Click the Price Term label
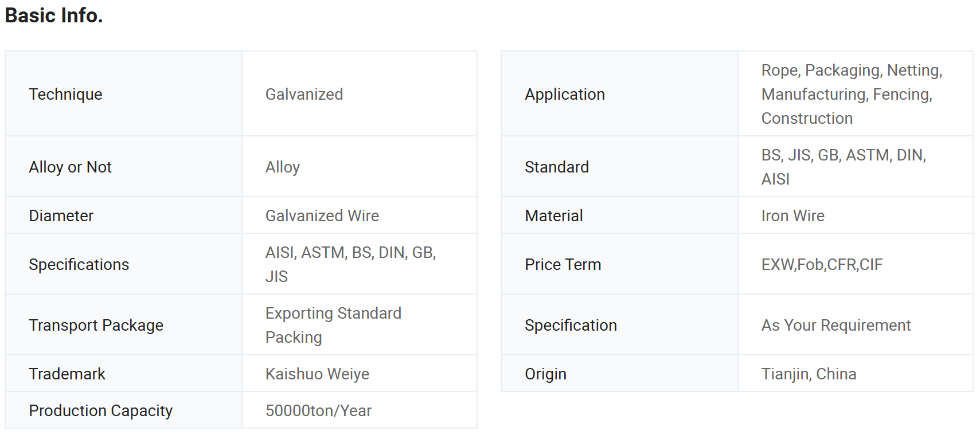Viewport: 980px width, 435px height. (x=563, y=265)
